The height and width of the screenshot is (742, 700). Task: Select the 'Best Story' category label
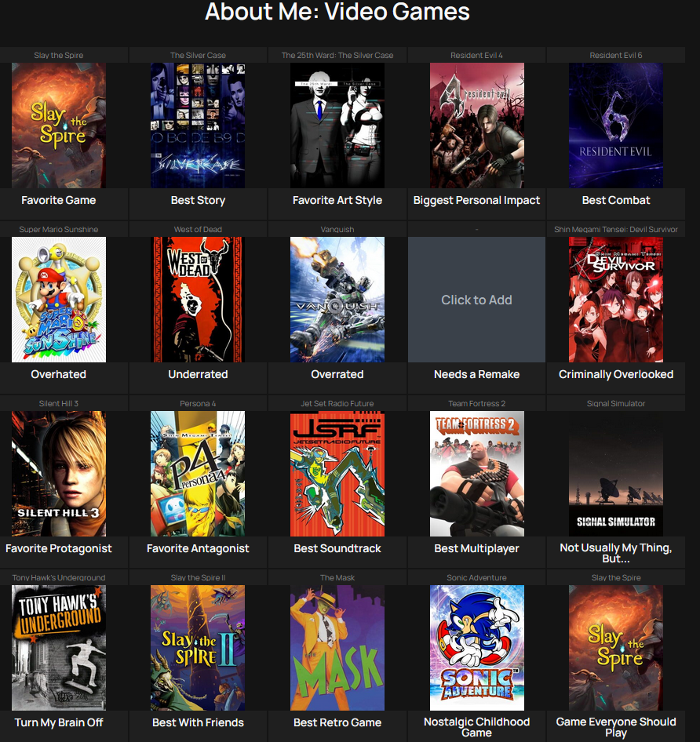[198, 200]
